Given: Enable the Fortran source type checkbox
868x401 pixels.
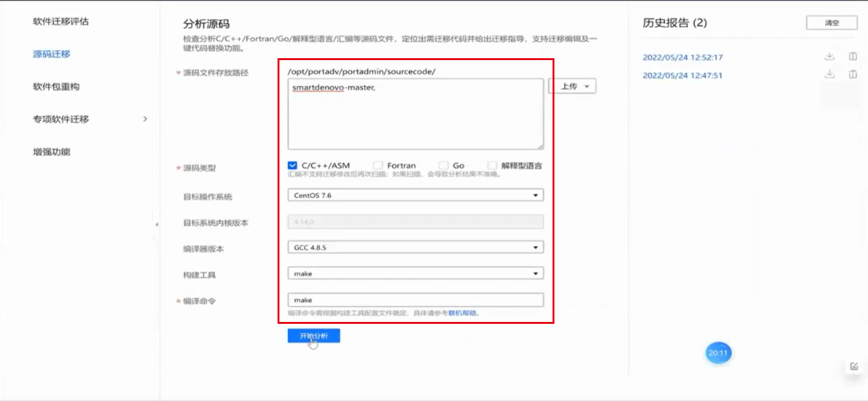Looking at the screenshot, I should coord(378,166).
